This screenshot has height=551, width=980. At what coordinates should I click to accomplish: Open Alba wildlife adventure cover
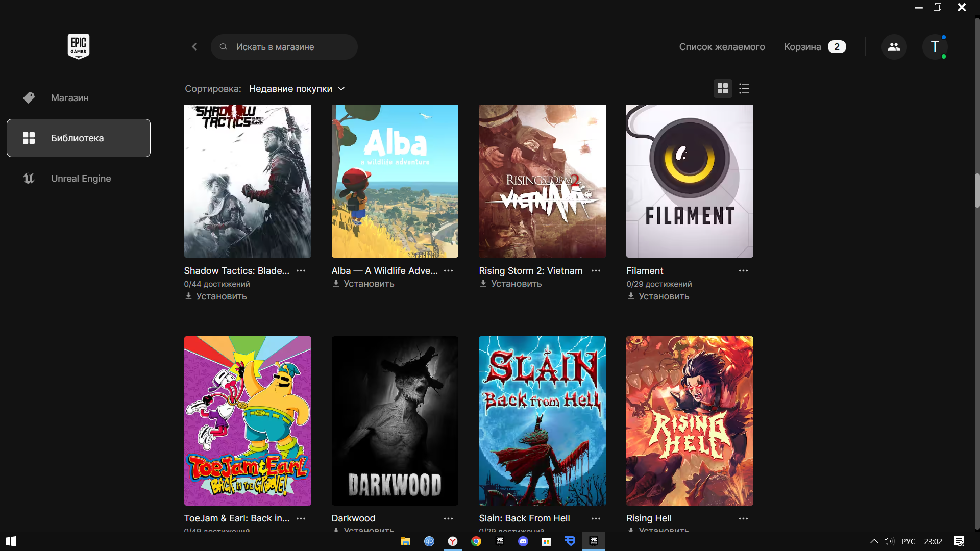(x=395, y=181)
